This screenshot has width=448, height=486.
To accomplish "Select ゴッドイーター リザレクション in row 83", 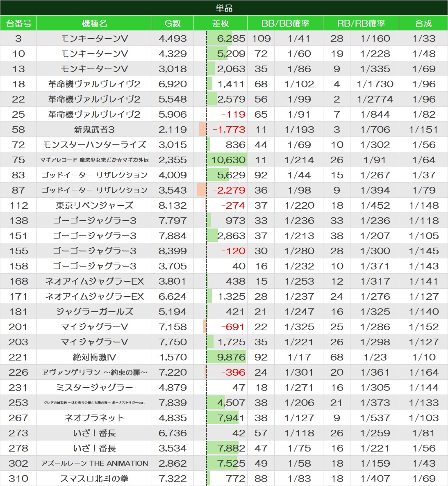I will coord(94,175).
